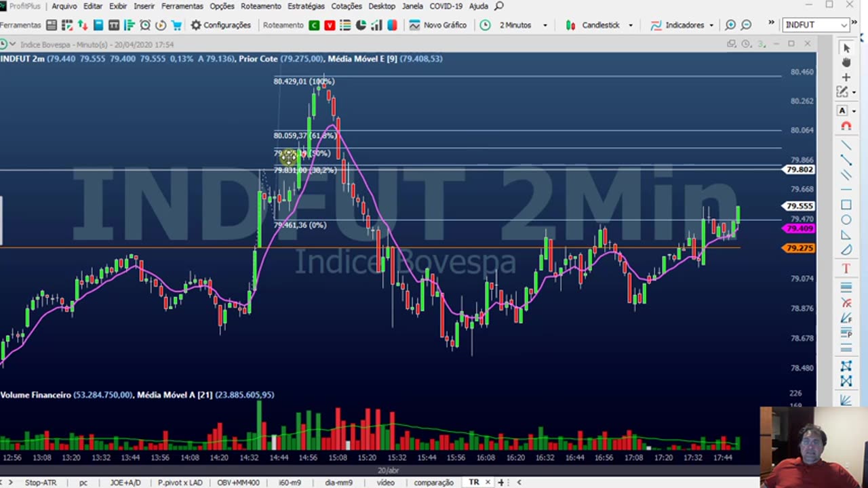Click the alarm clock toolbar icon
The image size is (868, 488).
[145, 25]
